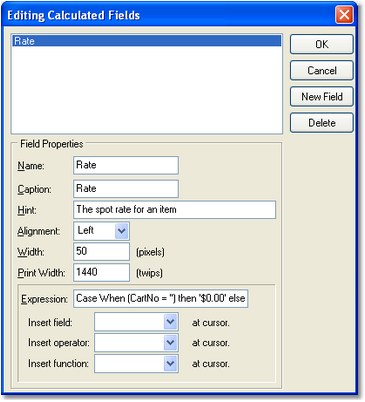Click the Print Width twips field
The height and width of the screenshot is (402, 365).
pyautogui.click(x=101, y=272)
